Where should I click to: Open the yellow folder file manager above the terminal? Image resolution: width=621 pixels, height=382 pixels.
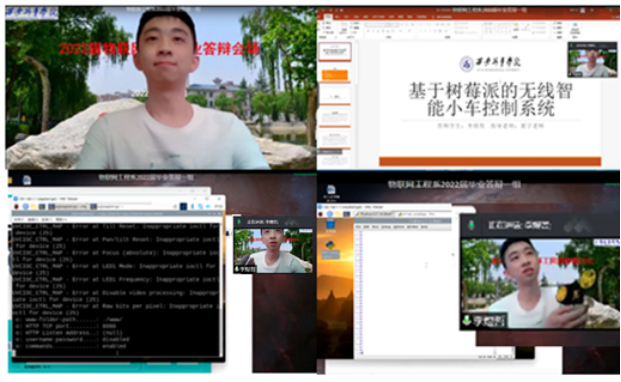coord(33,207)
